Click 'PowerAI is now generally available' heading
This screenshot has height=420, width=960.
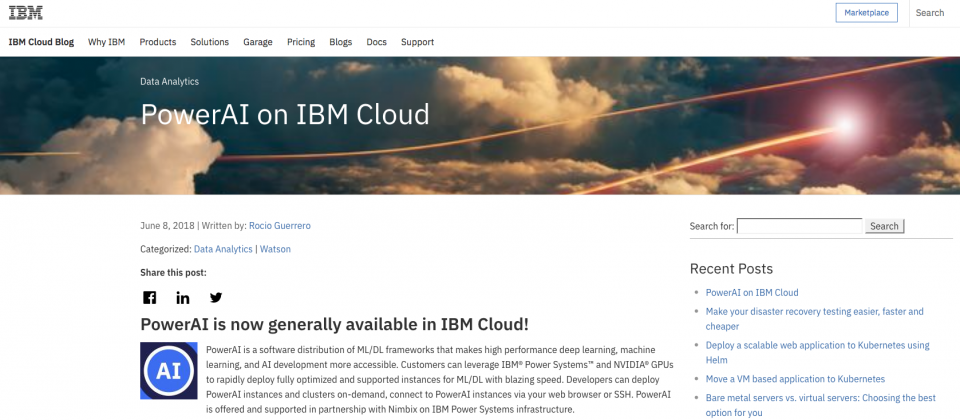click(334, 324)
